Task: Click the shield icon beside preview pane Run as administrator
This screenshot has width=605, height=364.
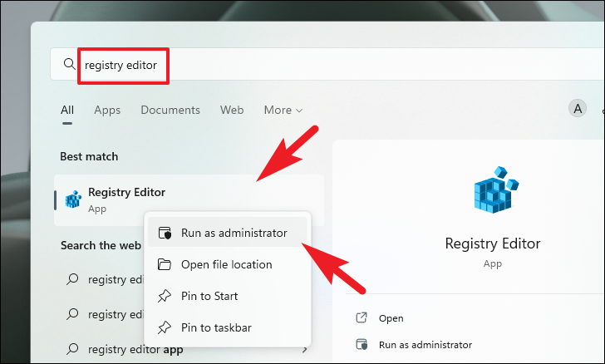Action: (362, 344)
